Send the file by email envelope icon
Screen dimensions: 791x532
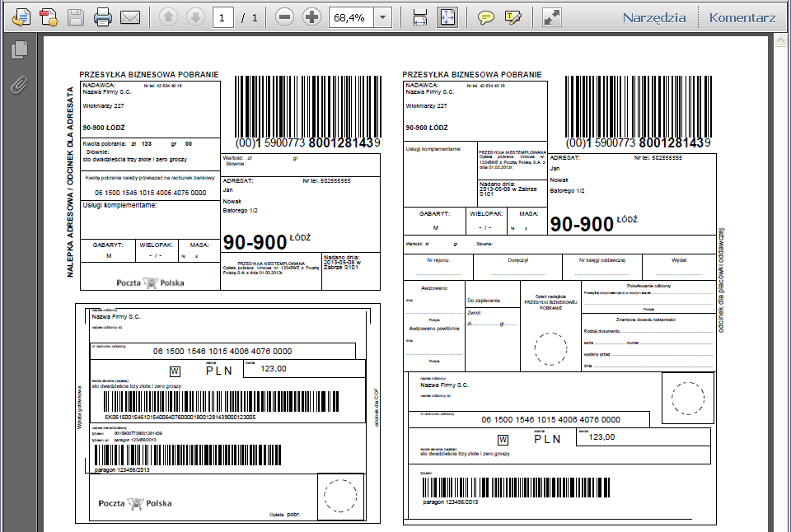pyautogui.click(x=130, y=17)
